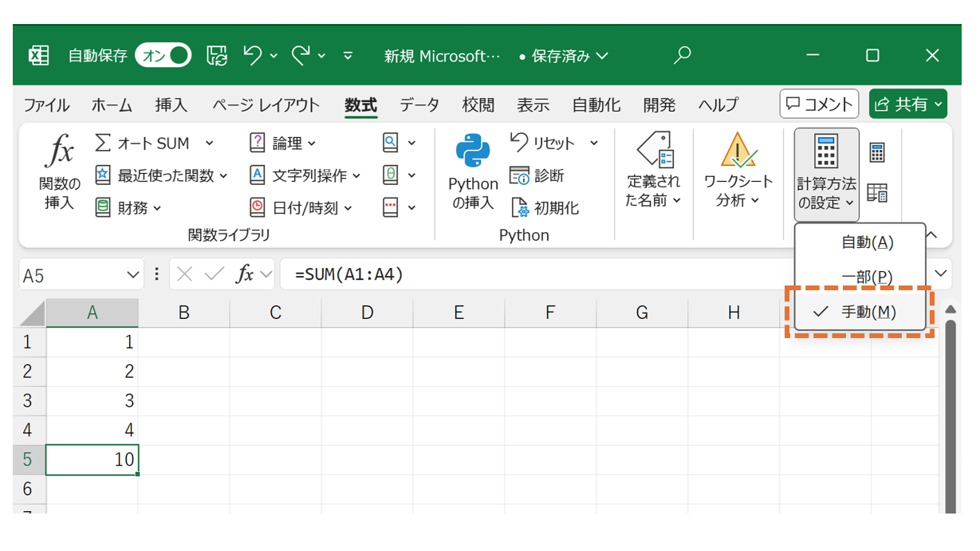Viewport: 980px width, 551px height.
Task: Open Lookup & Reference functions icon
Action: click(399, 144)
